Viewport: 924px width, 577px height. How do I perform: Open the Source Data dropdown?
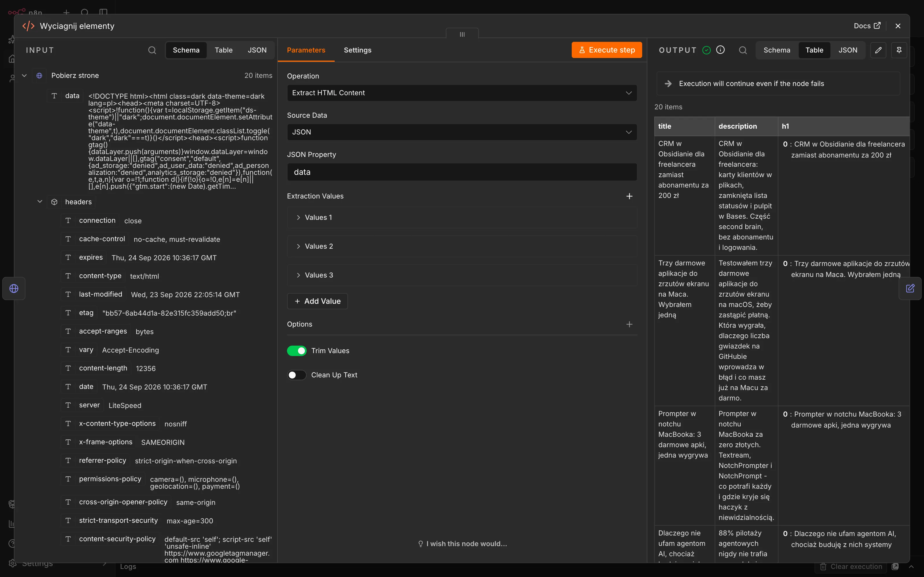(462, 132)
